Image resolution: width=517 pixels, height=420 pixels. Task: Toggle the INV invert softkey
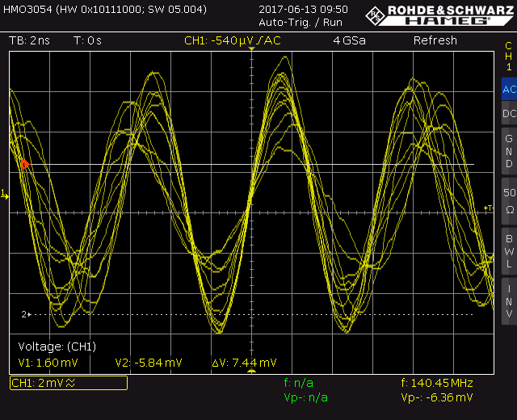point(509,301)
